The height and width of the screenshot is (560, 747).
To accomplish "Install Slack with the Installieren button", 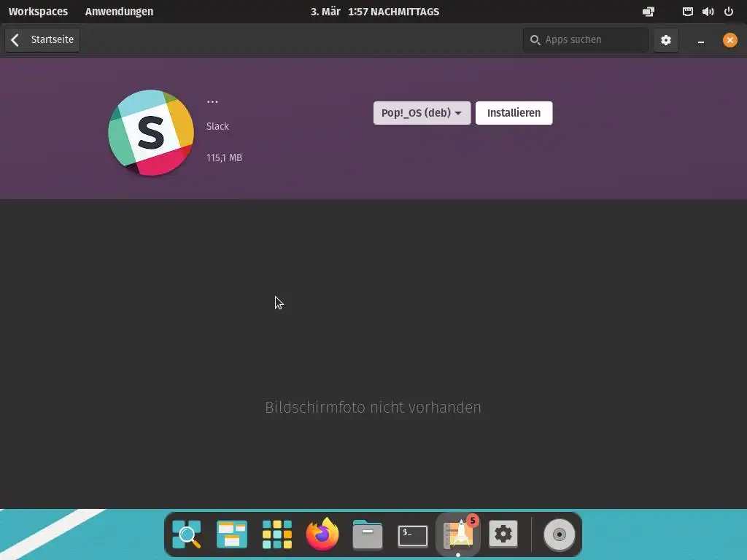I will tap(514, 113).
